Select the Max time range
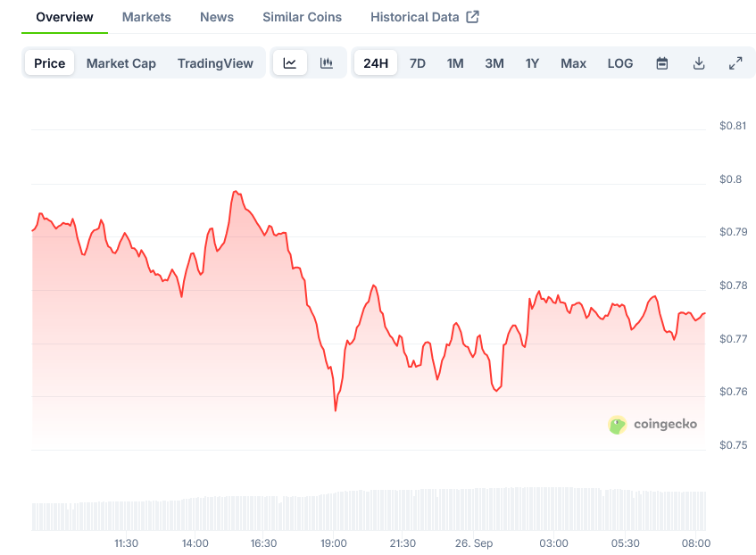Screen dimensions: 756x555 573,63
